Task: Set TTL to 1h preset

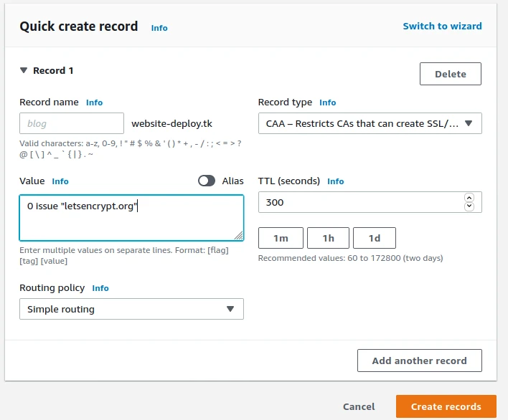Action: pyautogui.click(x=328, y=238)
